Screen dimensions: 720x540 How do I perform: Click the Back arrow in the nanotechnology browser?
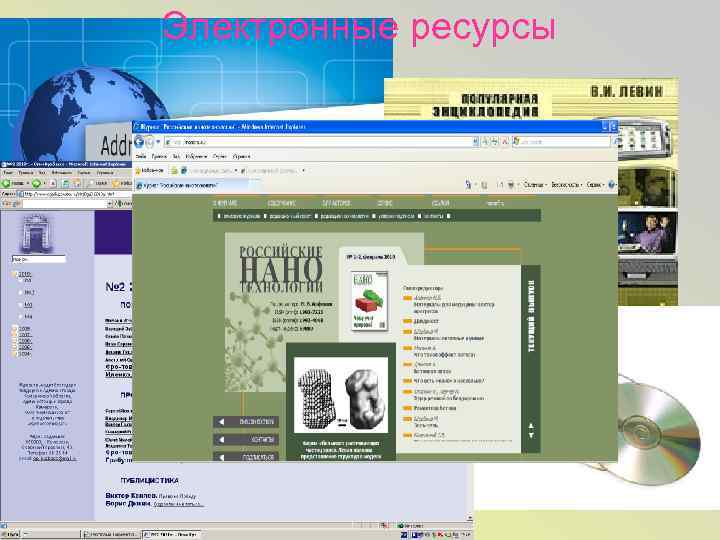point(139,142)
